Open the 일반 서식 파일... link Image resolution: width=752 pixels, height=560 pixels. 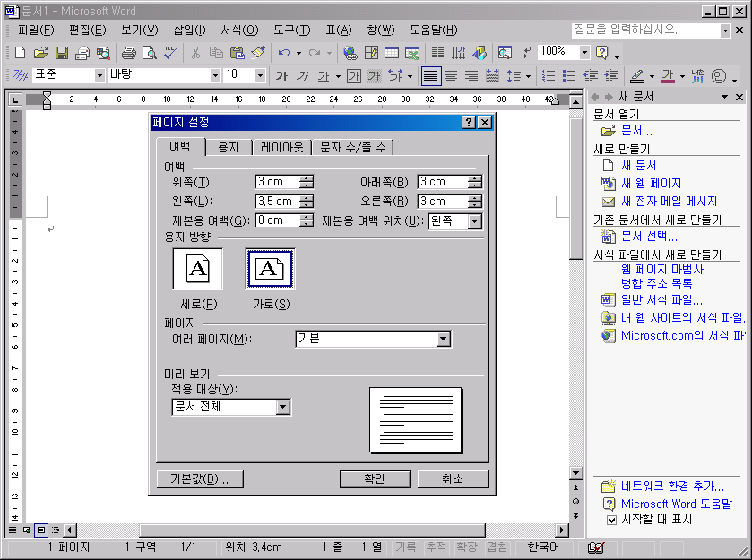661,299
